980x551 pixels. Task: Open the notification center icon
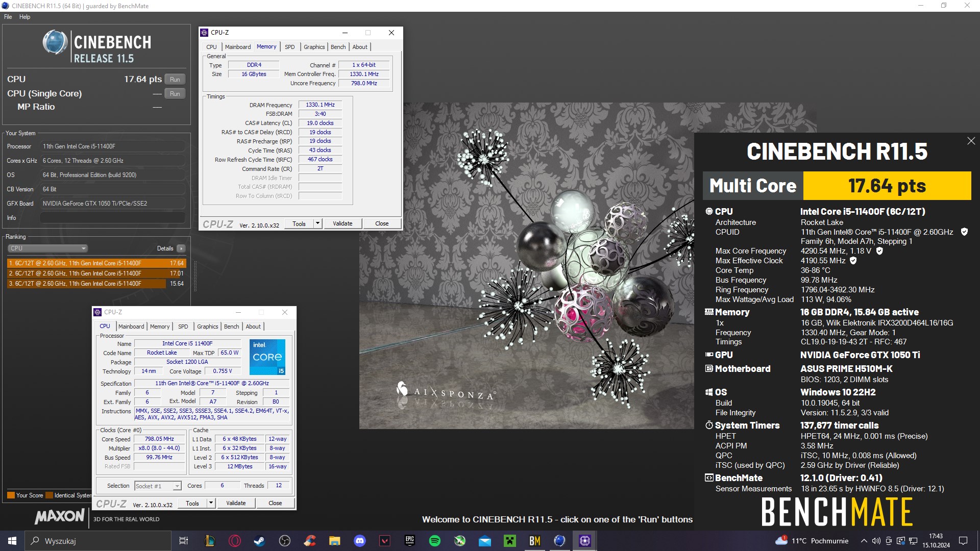coord(963,541)
